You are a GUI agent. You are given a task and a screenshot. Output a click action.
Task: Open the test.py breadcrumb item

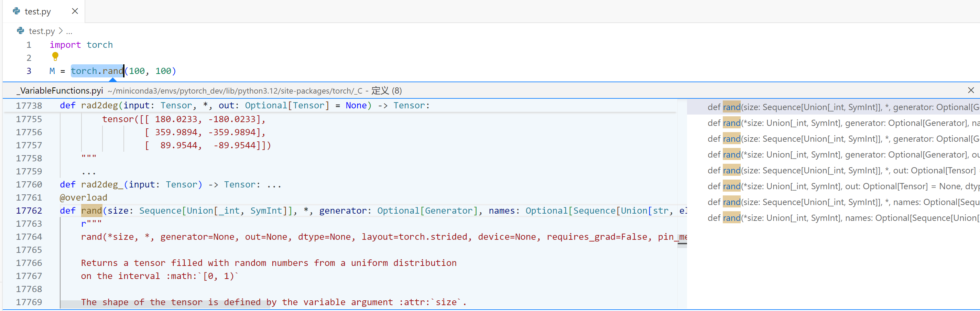[x=42, y=31]
